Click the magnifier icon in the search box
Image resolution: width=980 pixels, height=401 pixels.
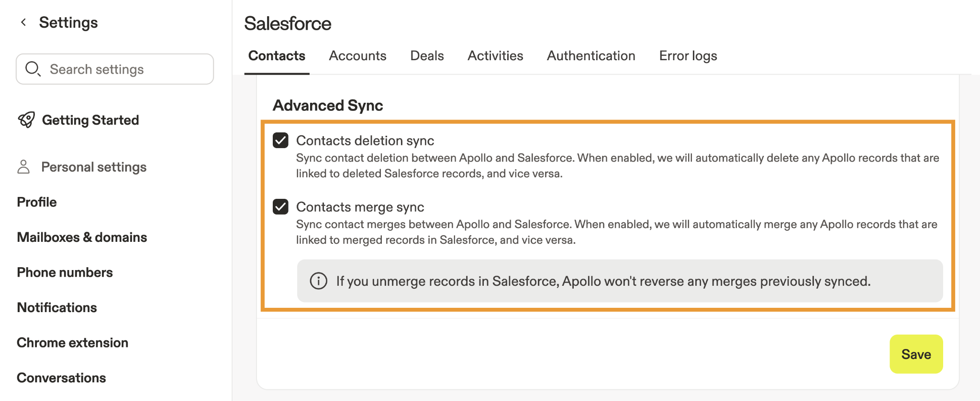pyautogui.click(x=33, y=69)
